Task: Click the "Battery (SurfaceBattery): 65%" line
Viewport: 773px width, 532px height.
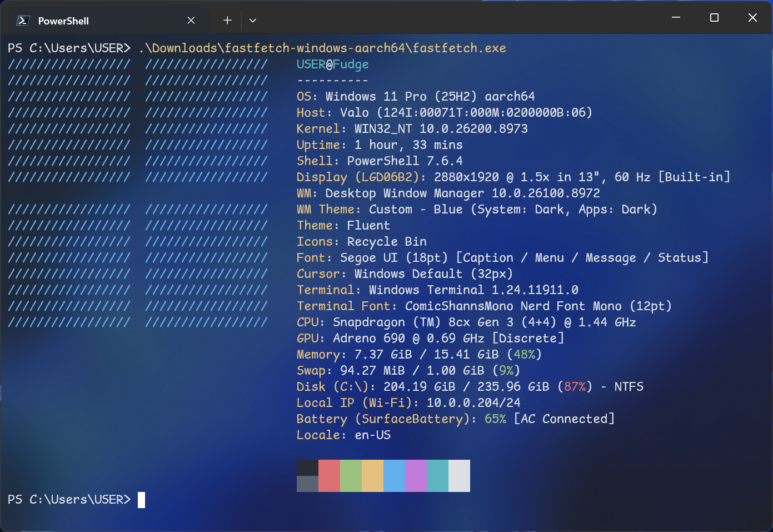Action: coord(456,419)
